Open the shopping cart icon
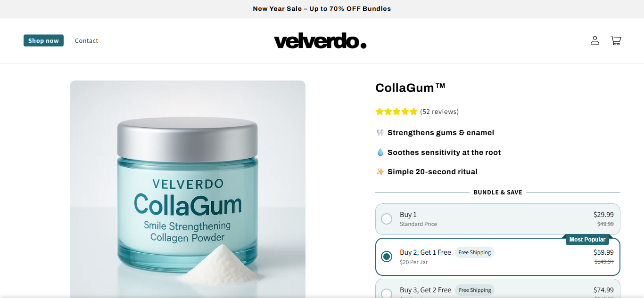The width and height of the screenshot is (644, 298). [616, 40]
